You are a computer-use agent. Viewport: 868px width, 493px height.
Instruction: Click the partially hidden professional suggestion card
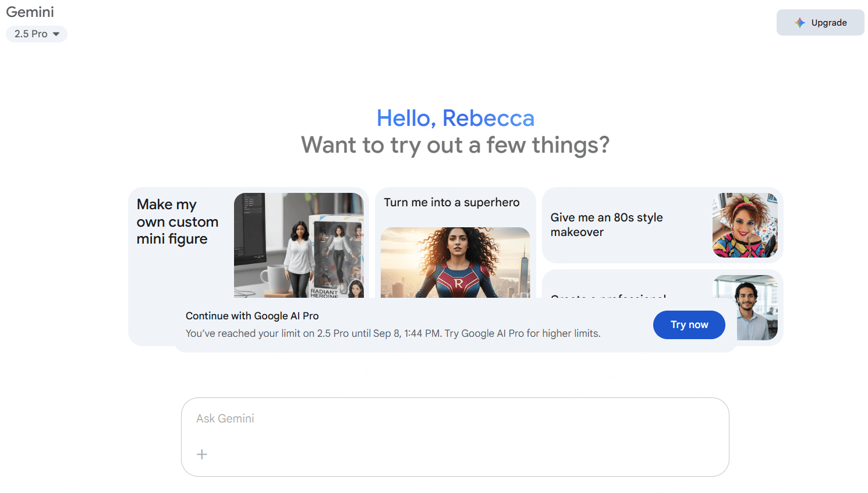(x=662, y=286)
